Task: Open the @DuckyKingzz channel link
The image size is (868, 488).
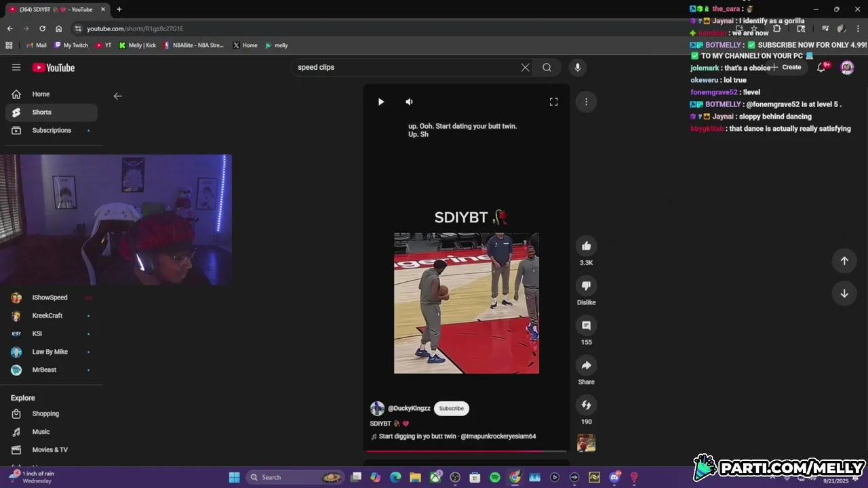Action: point(409,408)
